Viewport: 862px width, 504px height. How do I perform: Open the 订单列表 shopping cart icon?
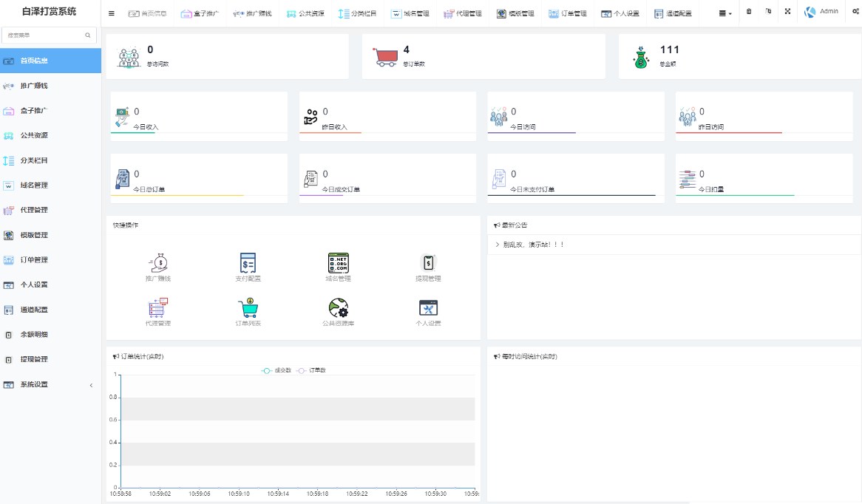point(248,307)
